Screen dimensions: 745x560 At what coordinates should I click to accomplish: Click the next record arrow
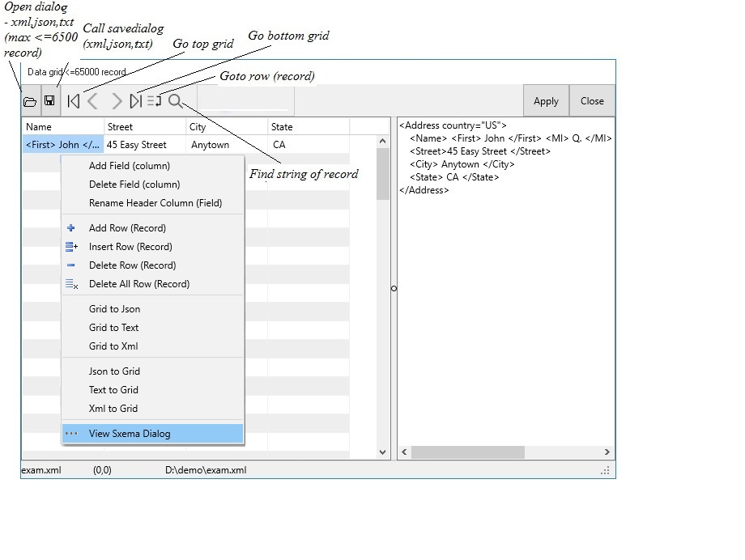[116, 101]
